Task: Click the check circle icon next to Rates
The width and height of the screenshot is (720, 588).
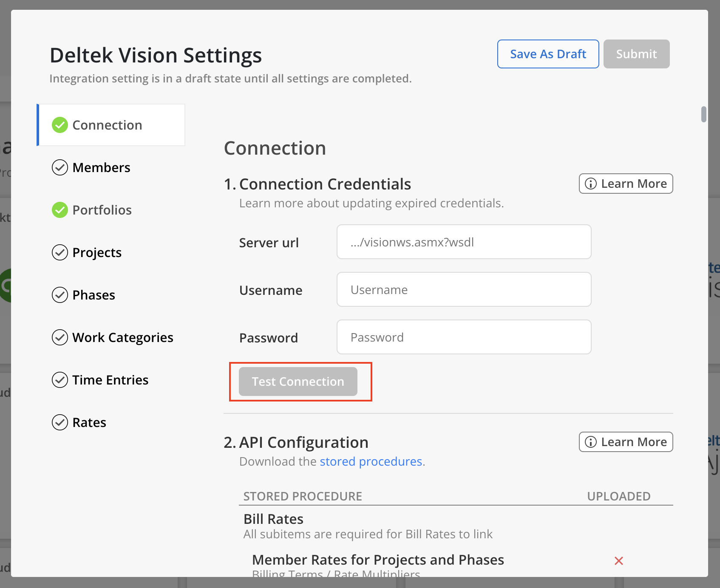Action: [x=60, y=422]
